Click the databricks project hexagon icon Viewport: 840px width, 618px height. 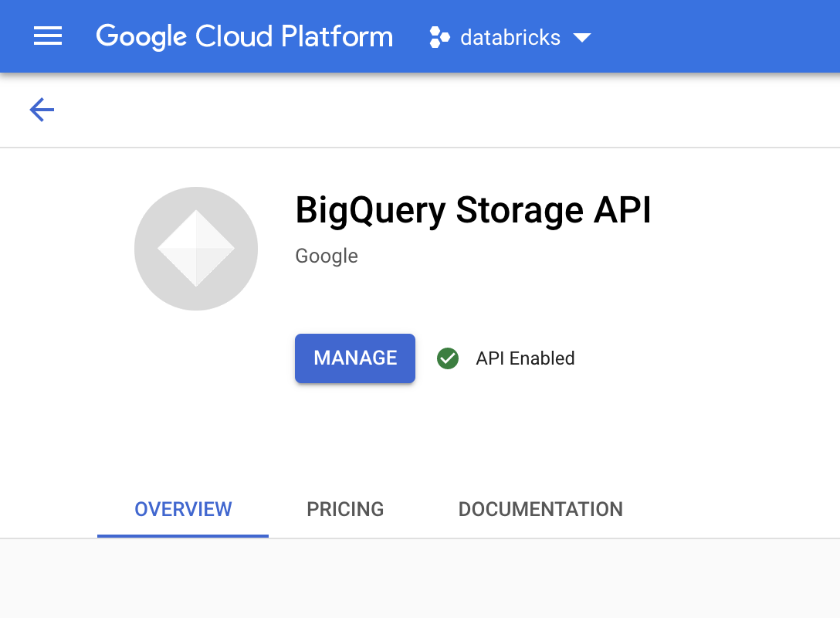(x=439, y=36)
